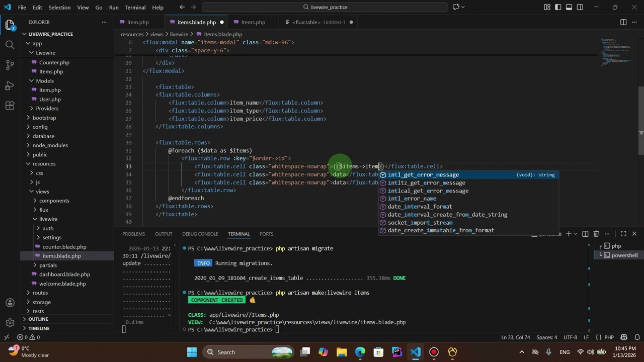
Task: Expand the bootstrap folder
Action: tap(44, 118)
